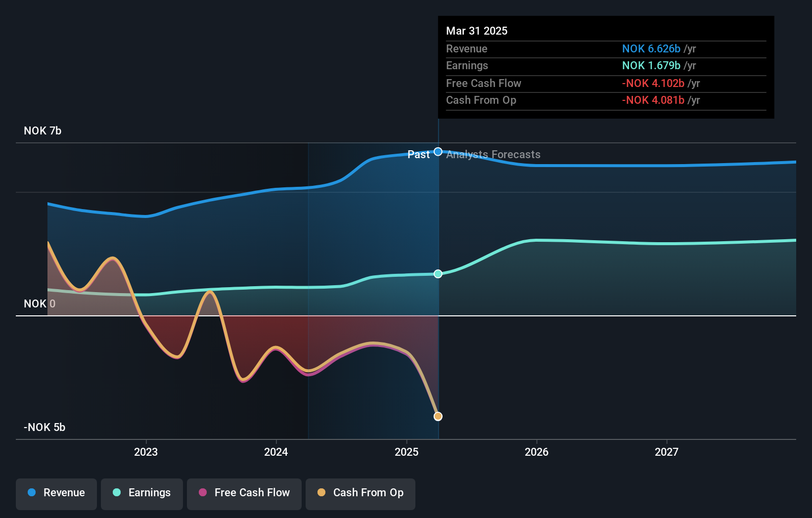Toggle the Cash From Op legend series
The width and height of the screenshot is (812, 518).
pyautogui.click(x=361, y=494)
